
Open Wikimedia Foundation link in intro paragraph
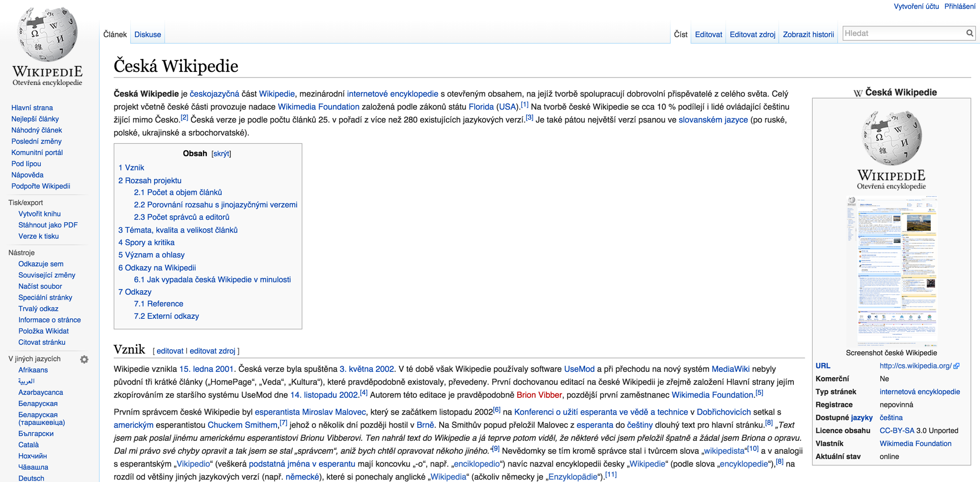319,107
